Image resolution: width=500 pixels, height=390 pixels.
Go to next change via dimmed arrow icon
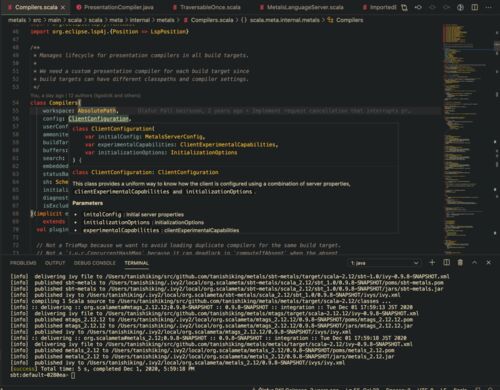pos(446,7)
